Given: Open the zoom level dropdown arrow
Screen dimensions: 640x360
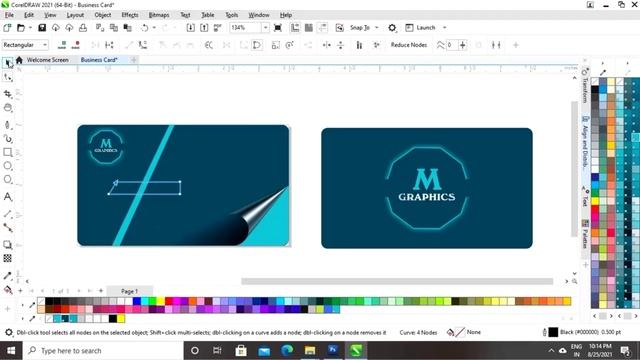Looking at the screenshot, I should click(265, 28).
